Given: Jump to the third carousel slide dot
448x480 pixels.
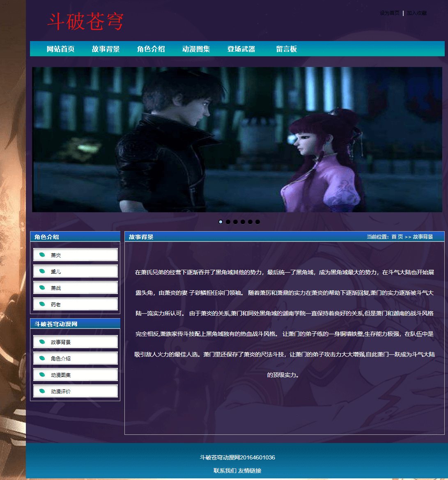Looking at the screenshot, I should tap(235, 222).
